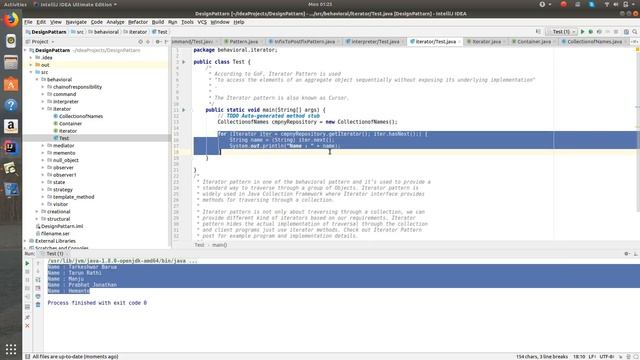Click the java path link in console output
This screenshot has height=360, width=640.
click(122, 261)
